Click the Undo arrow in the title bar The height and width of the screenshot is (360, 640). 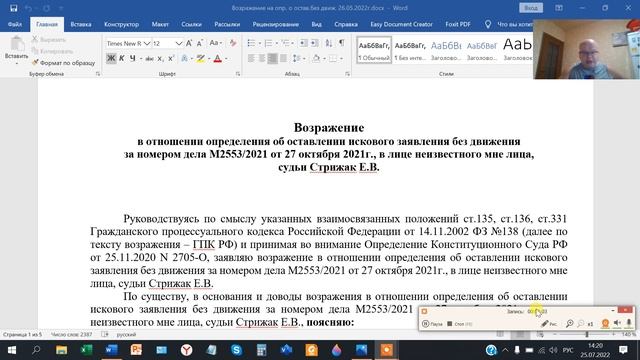pyautogui.click(x=28, y=8)
